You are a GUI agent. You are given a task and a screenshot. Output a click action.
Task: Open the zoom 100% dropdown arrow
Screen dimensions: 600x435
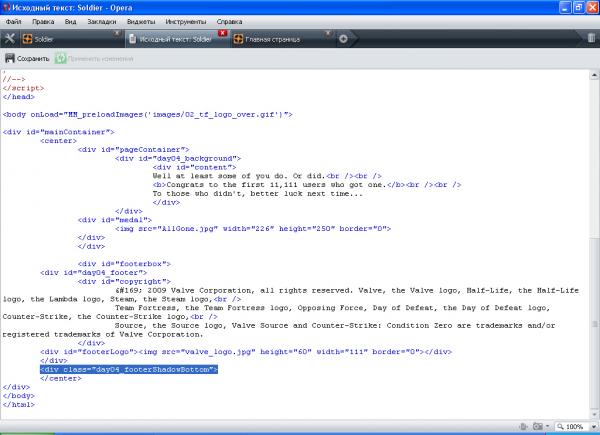click(593, 427)
